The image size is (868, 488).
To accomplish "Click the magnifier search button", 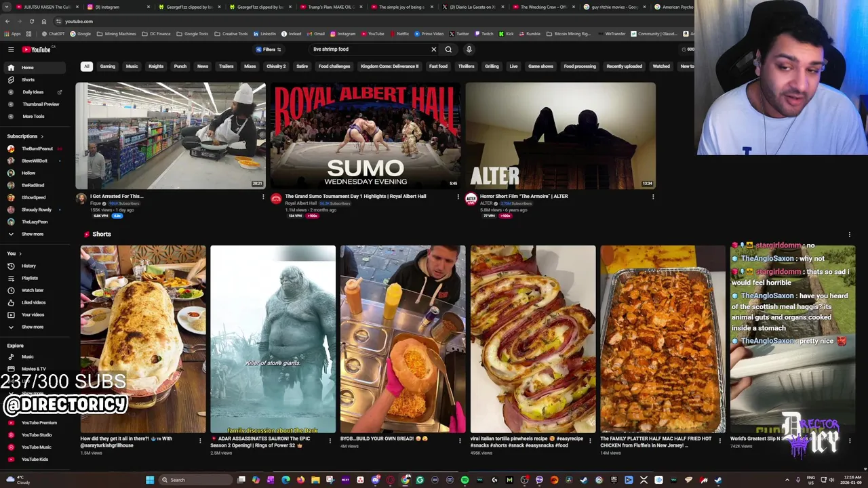I will tap(448, 49).
